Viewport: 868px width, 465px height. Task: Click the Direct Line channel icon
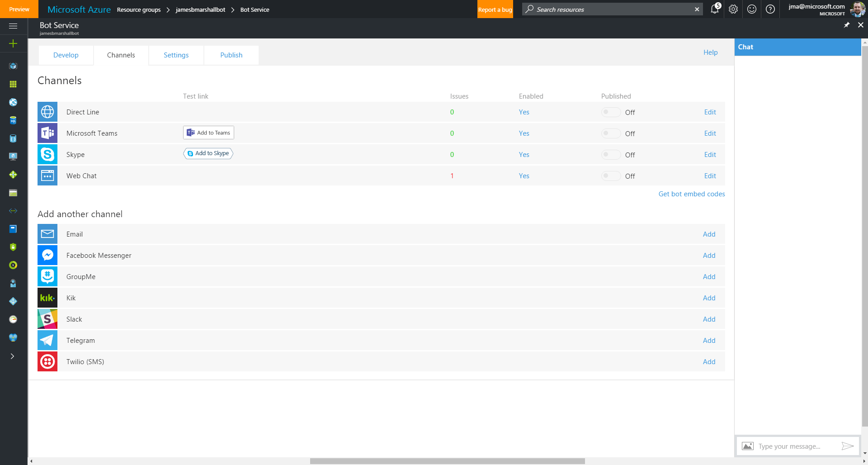(47, 112)
